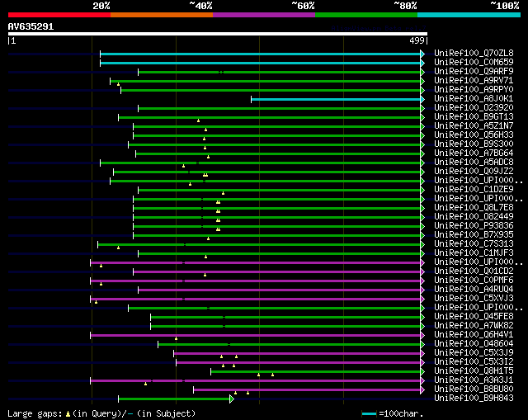Click the yellow gap marker under C1DZE9 bar
The image size is (528, 420).
click(223, 193)
